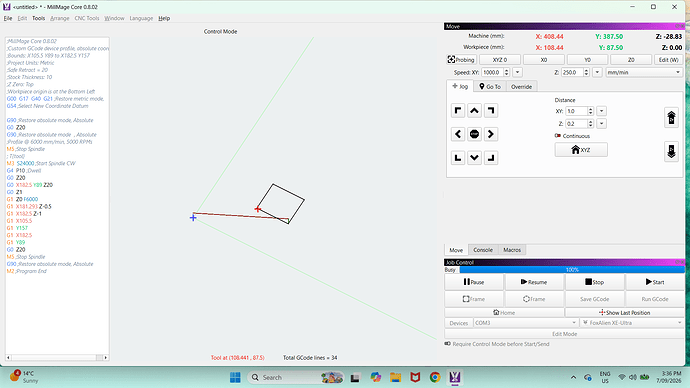
Task: Jog up with the up arrow
Action: (474, 111)
